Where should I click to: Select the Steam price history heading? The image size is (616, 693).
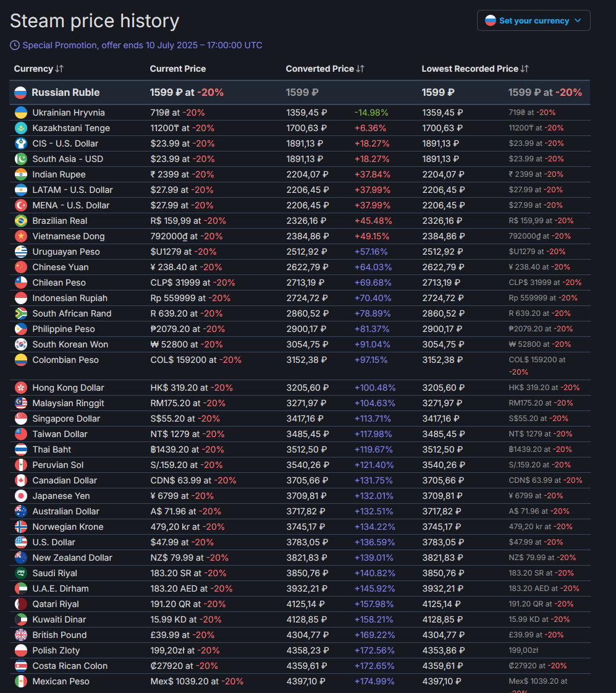[95, 21]
